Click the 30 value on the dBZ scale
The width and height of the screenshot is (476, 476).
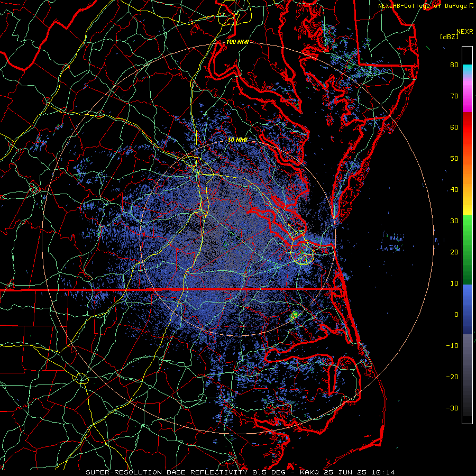(454, 221)
